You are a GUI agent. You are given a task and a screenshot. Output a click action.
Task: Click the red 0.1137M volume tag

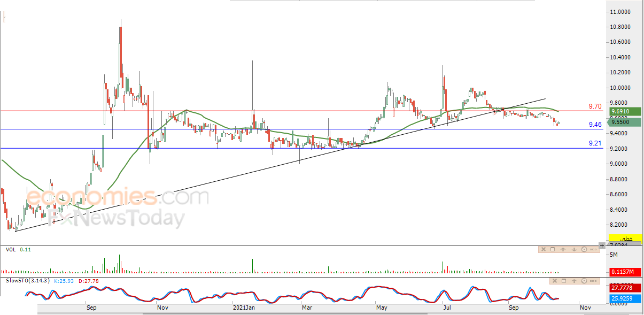point(625,272)
